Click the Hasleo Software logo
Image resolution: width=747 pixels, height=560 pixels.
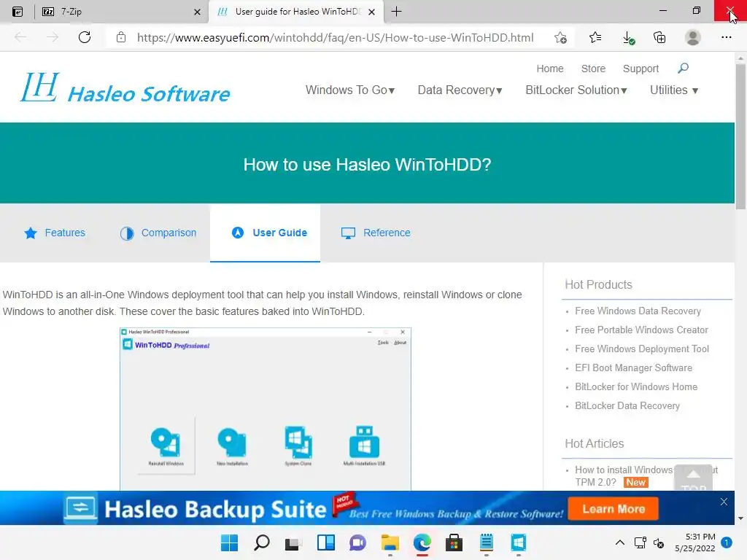[125, 88]
